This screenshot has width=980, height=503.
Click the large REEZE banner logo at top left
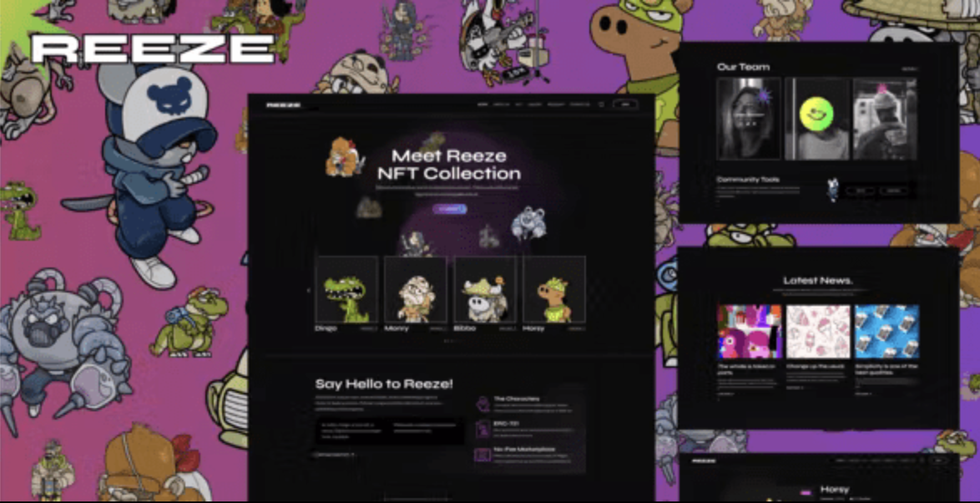[x=153, y=48]
